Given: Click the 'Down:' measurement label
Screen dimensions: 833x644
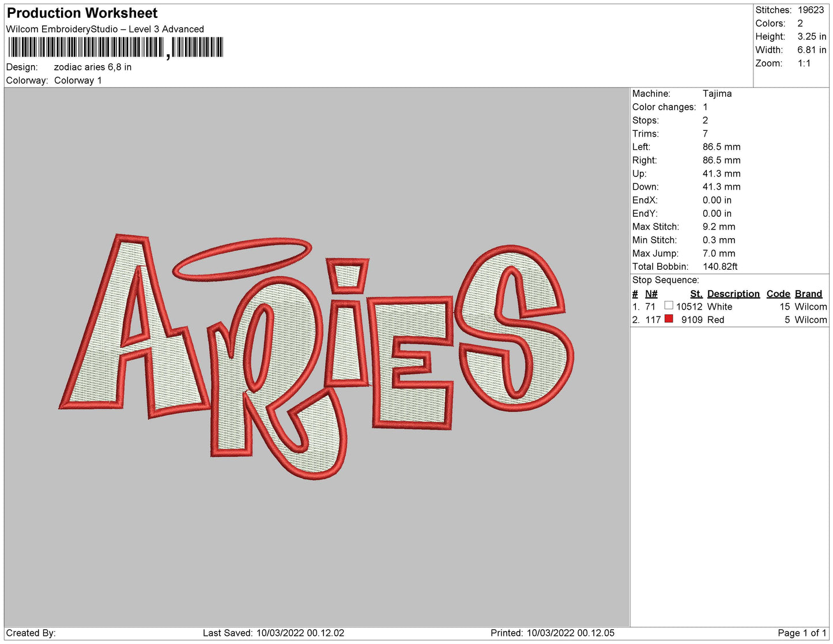Looking at the screenshot, I should (646, 186).
